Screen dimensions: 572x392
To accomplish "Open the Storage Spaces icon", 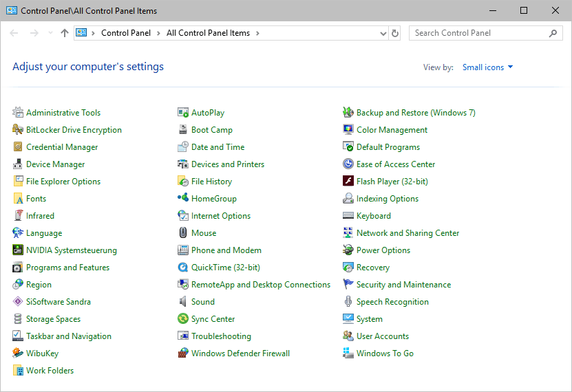I will 18,318.
